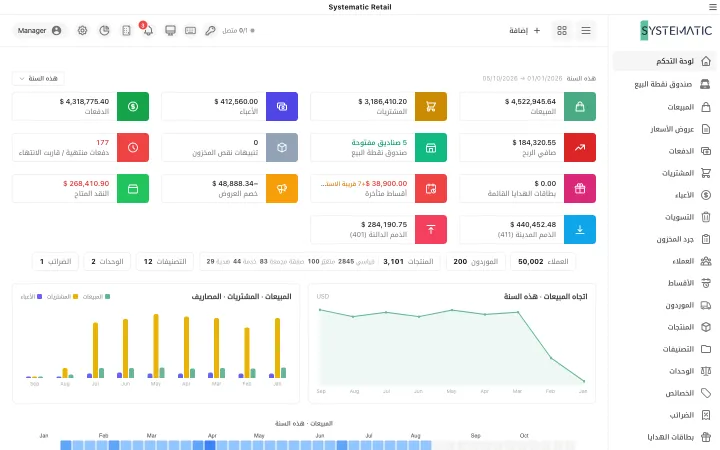Click the green sales bag icon tile
Image resolution: width=720 pixels, height=450 pixels.
[x=580, y=107]
